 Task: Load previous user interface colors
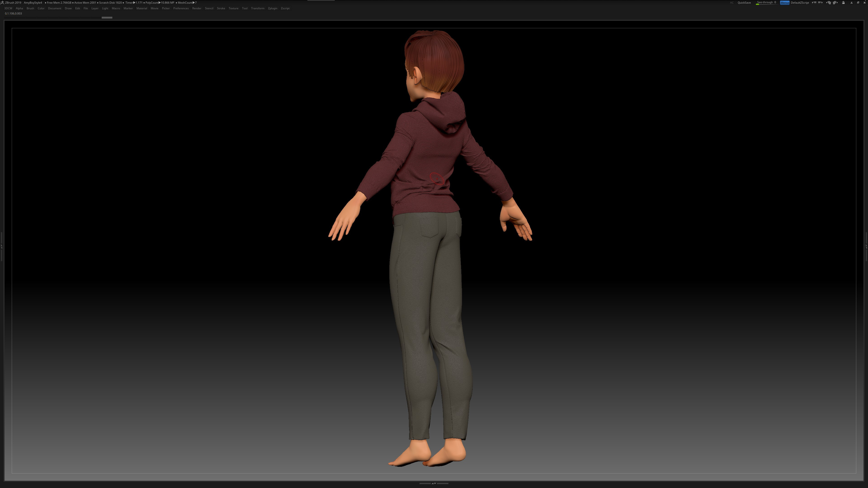coord(814,3)
